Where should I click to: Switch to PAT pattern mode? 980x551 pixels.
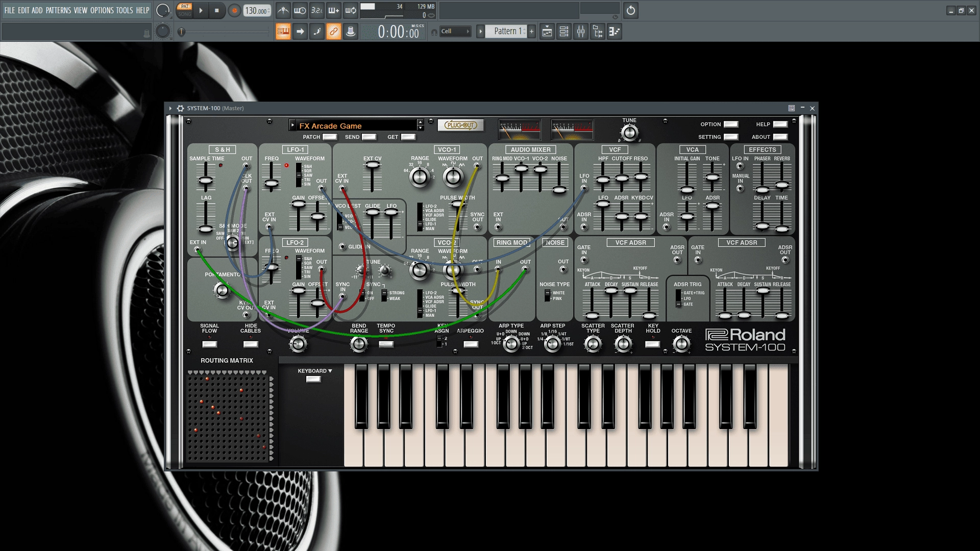point(185,7)
